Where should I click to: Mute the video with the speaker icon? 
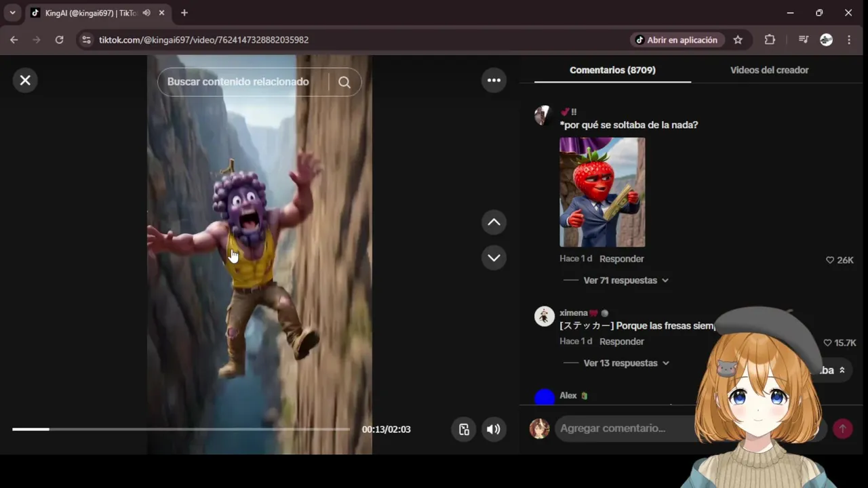pos(494,429)
